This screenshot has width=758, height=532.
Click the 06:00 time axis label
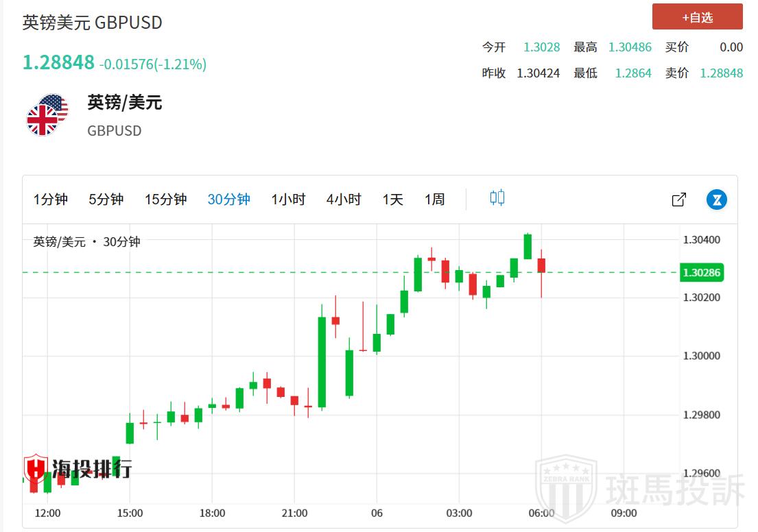coord(541,513)
